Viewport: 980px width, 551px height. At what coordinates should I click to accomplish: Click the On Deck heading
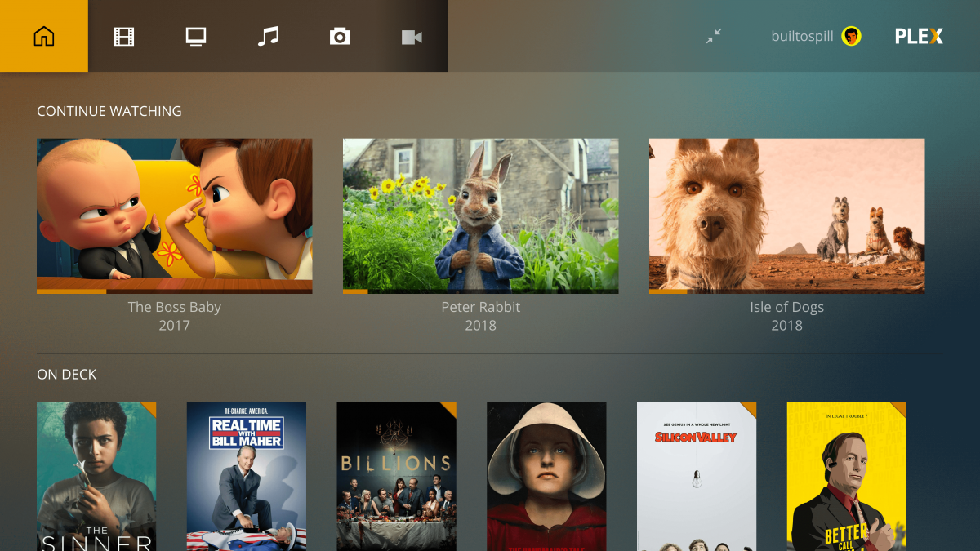67,375
